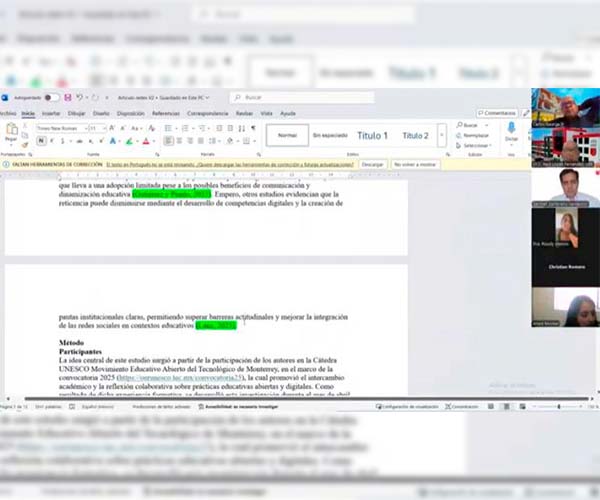The width and height of the screenshot is (600, 500).
Task: Open the Correspondencia tab
Action: point(207,114)
